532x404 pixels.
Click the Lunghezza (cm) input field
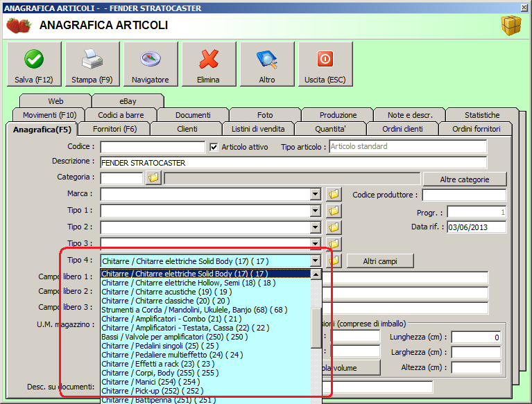476,337
